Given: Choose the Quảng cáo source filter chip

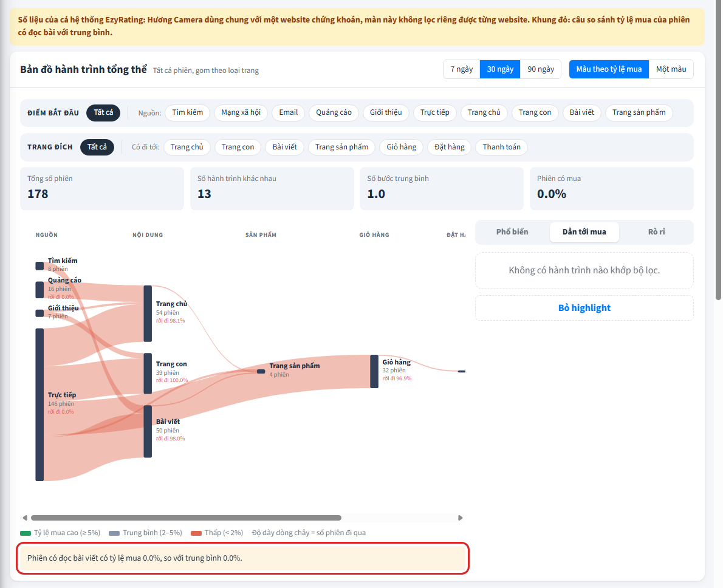Looking at the screenshot, I should [x=334, y=112].
